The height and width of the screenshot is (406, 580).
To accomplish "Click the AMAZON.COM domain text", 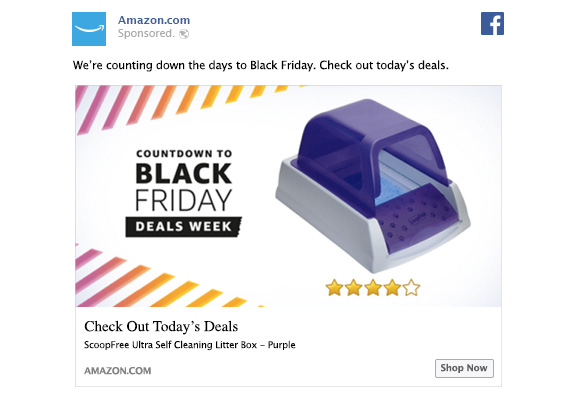I will [118, 371].
